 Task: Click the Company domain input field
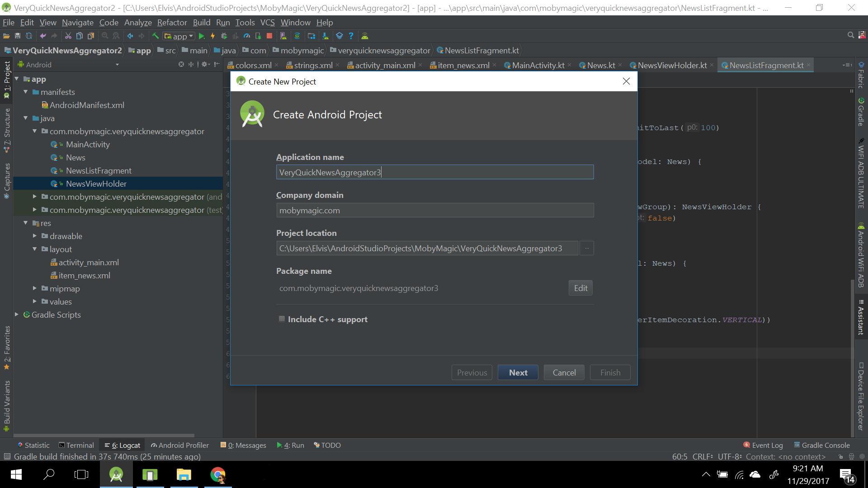435,210
